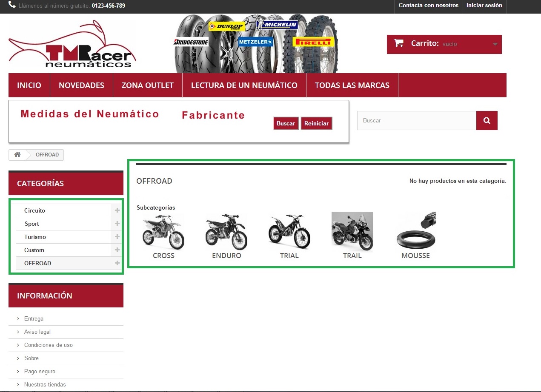This screenshot has width=541, height=392.
Task: Open the ENDURO subcategory bike image
Action: (226, 232)
